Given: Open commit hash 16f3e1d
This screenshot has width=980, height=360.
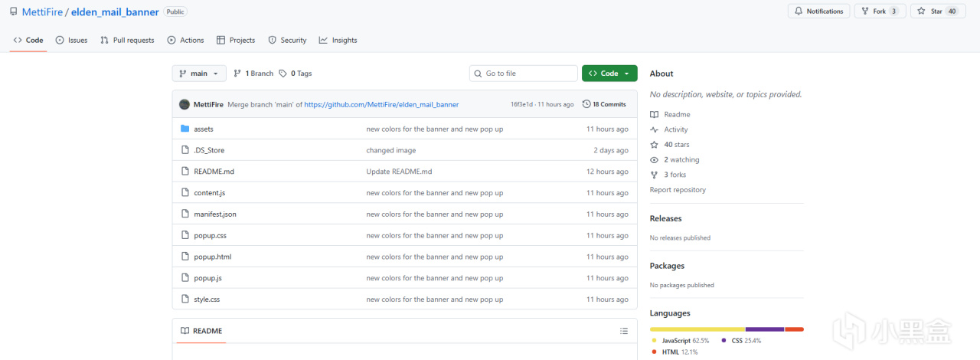Looking at the screenshot, I should 523,104.
